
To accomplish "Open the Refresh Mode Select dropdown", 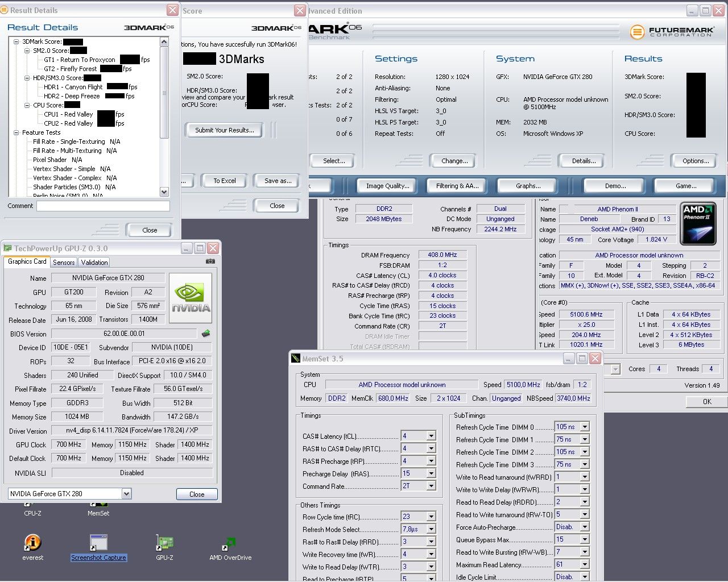I will (x=431, y=529).
